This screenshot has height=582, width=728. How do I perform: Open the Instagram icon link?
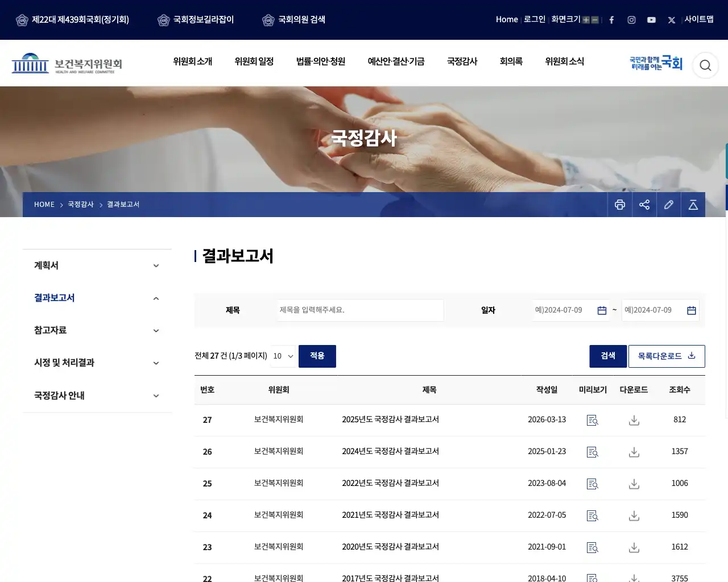coord(631,20)
